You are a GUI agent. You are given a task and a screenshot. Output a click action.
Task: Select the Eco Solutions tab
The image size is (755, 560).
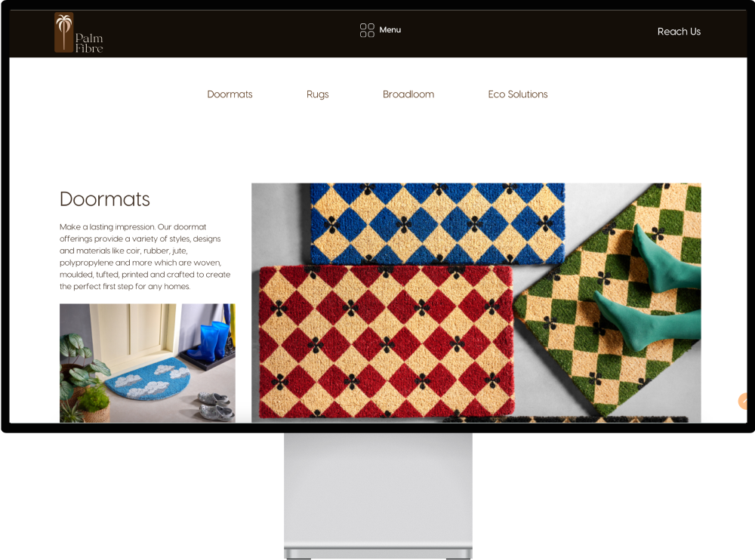[x=518, y=94]
